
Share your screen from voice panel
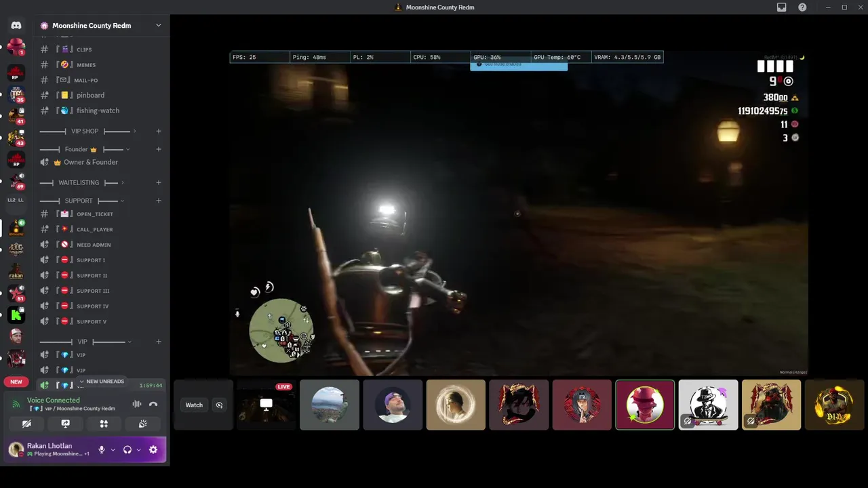point(65,424)
